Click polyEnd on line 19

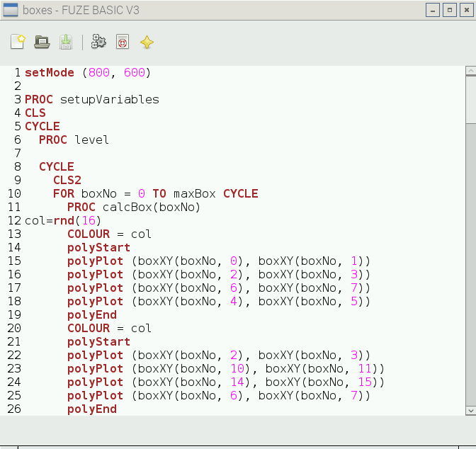click(92, 315)
